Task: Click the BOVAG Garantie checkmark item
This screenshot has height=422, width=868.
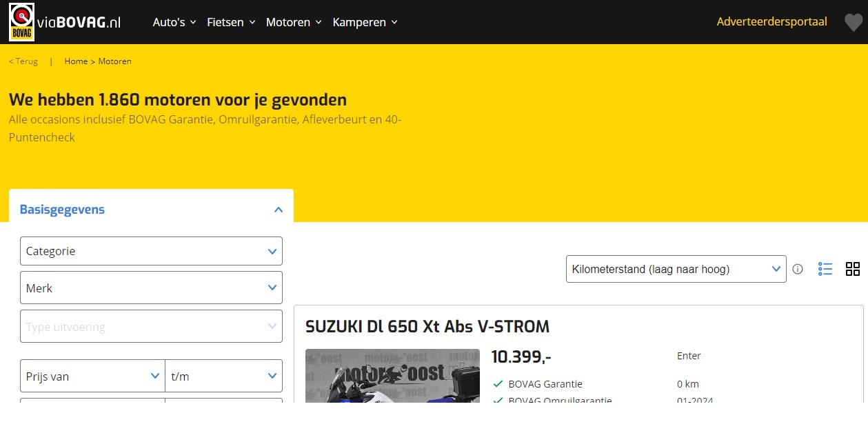Action: click(x=538, y=384)
